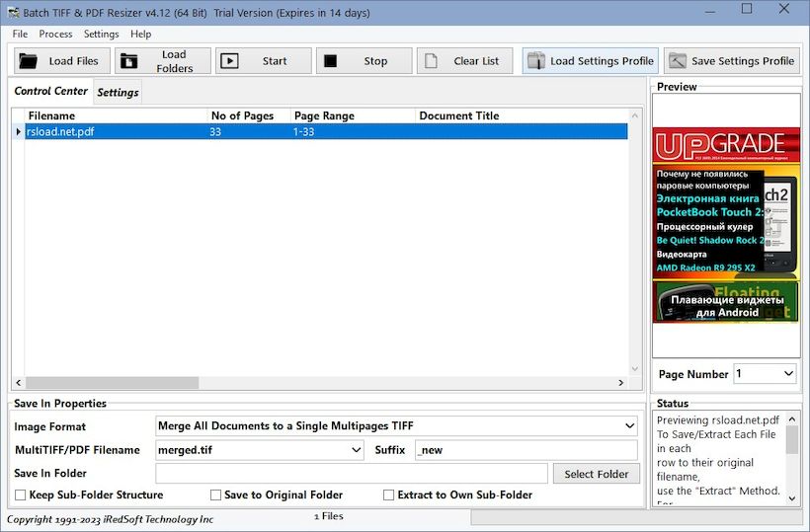Click the No of Pages column header
Image resolution: width=810 pixels, height=532 pixels.
click(x=249, y=115)
